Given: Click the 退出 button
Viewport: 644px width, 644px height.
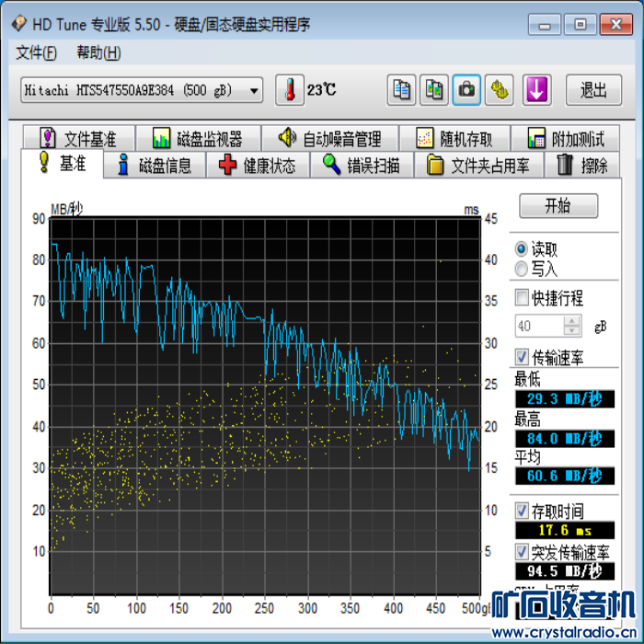Looking at the screenshot, I should pos(592,90).
